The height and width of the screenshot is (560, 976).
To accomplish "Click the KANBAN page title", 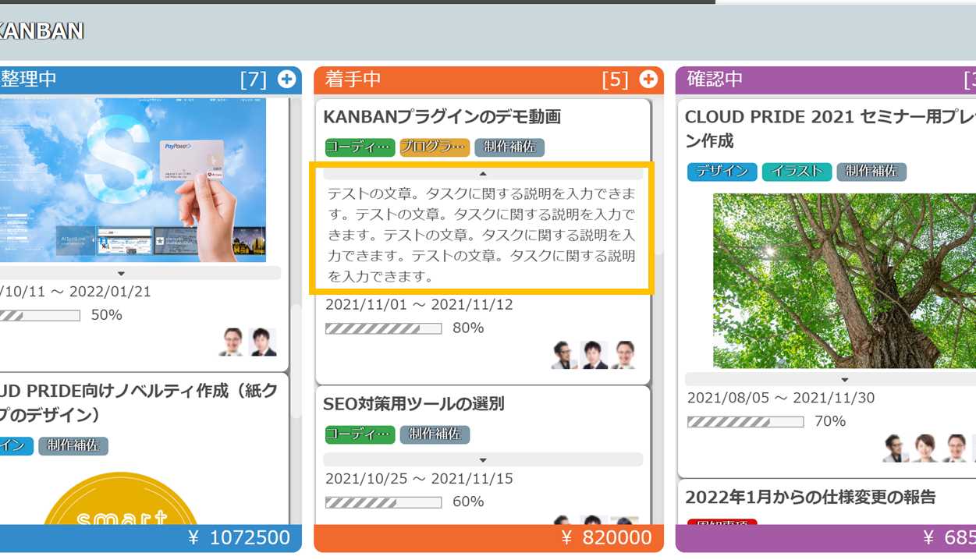I will coord(41,30).
